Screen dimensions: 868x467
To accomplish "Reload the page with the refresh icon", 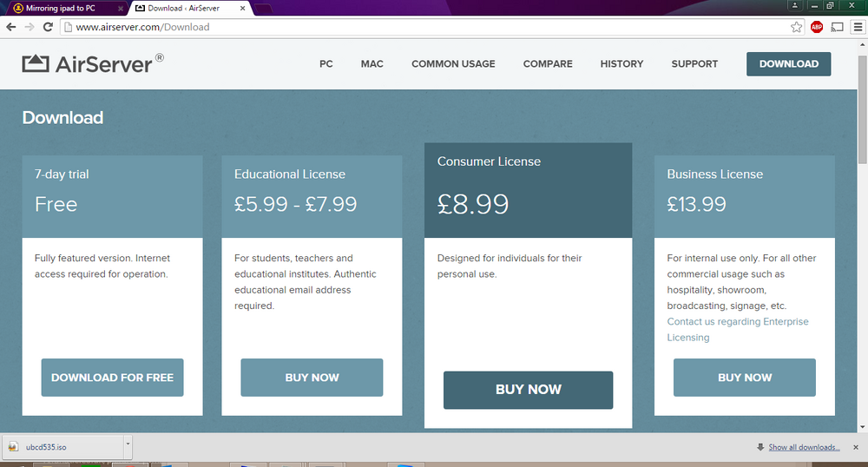I will coord(48,27).
